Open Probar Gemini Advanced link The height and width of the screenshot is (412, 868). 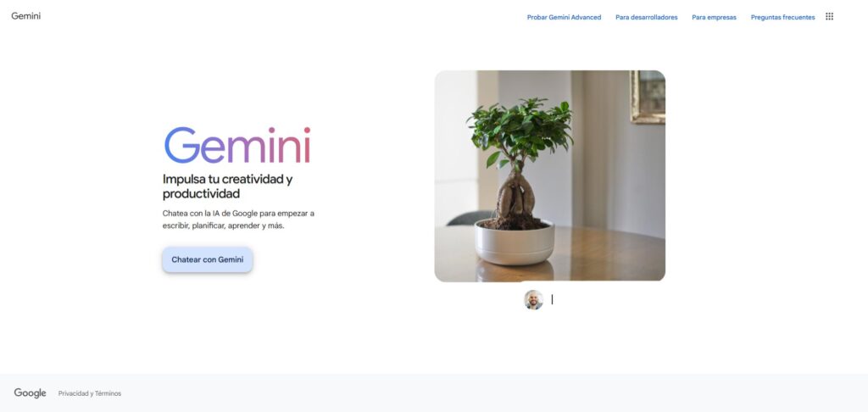click(x=564, y=17)
